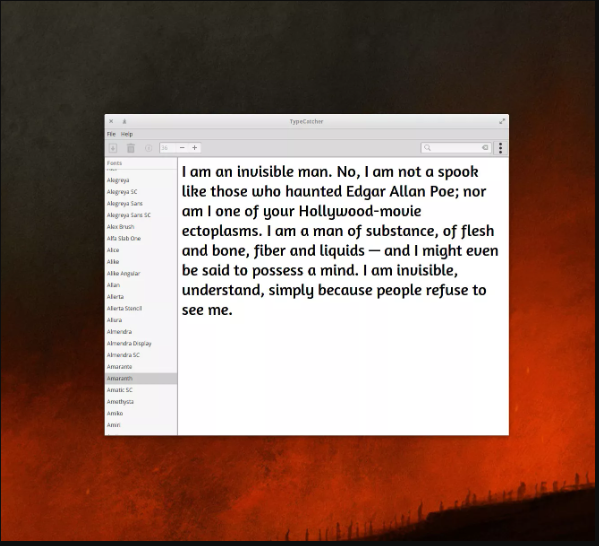Image resolution: width=599 pixels, height=546 pixels.
Task: Click the magnifier icon in search box
Action: click(427, 147)
